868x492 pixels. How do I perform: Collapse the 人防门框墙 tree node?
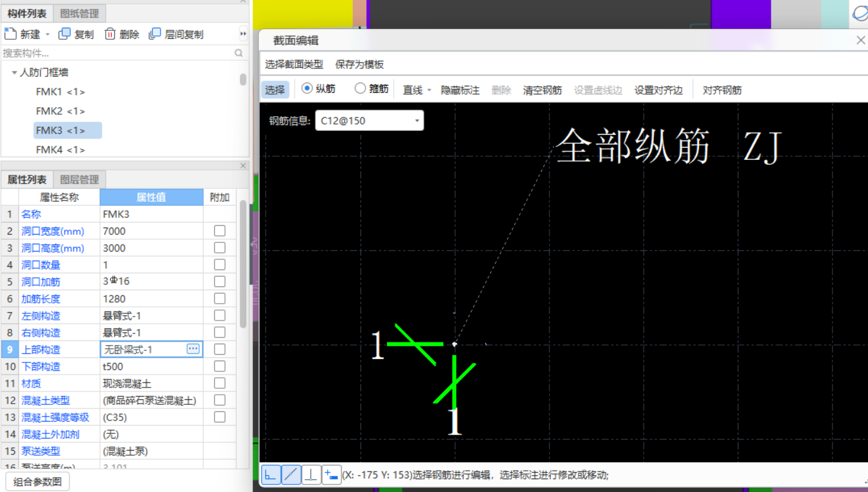pos(14,73)
